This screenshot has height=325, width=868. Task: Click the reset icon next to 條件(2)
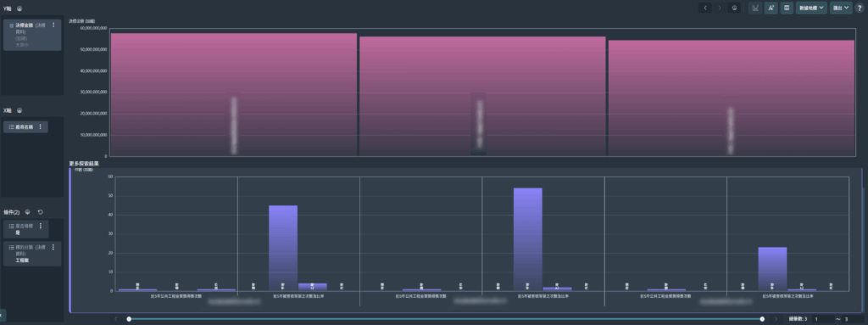(x=41, y=212)
